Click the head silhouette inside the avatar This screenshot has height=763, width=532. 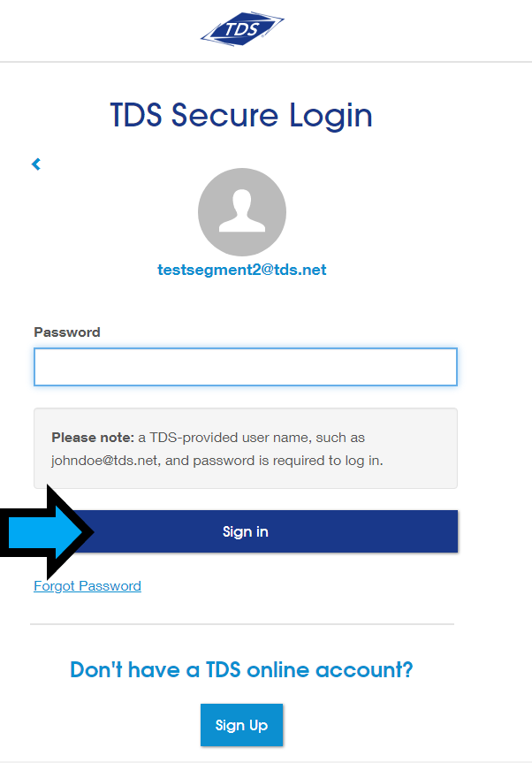tap(242, 210)
